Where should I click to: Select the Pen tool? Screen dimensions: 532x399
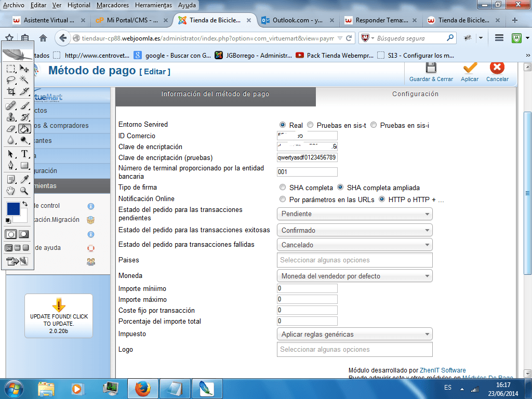[x=11, y=165]
